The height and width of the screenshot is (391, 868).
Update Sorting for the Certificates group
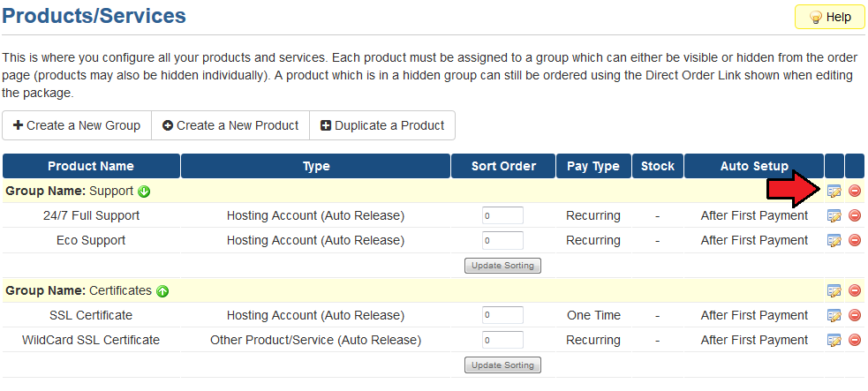click(x=502, y=365)
